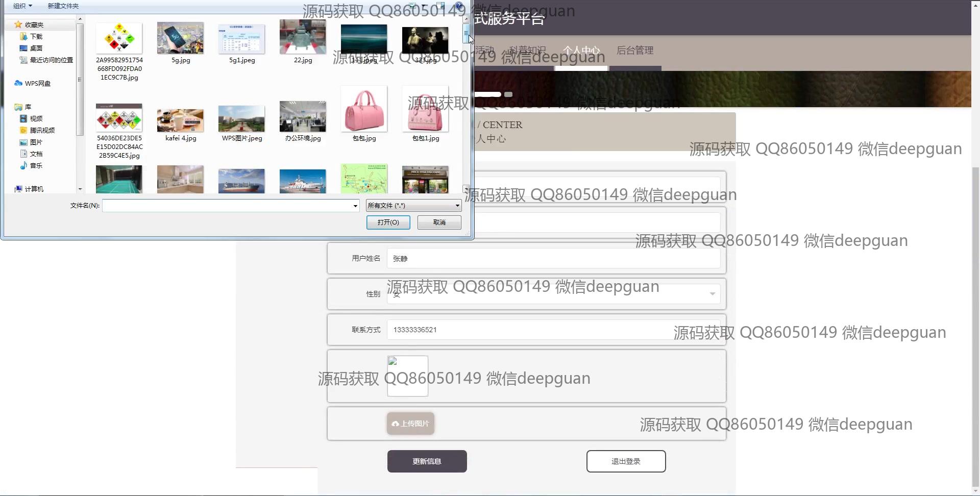
Task: Open the 图片 library
Action: pyautogui.click(x=36, y=142)
